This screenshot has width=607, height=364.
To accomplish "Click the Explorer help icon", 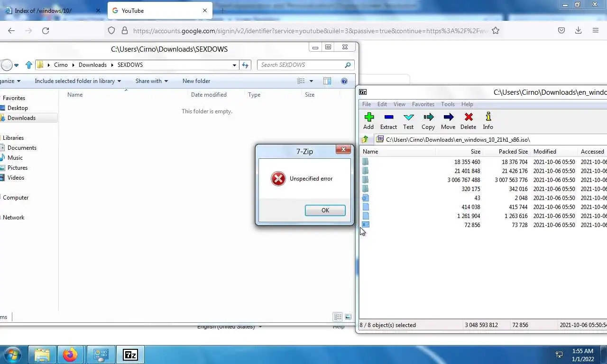I will (x=344, y=81).
